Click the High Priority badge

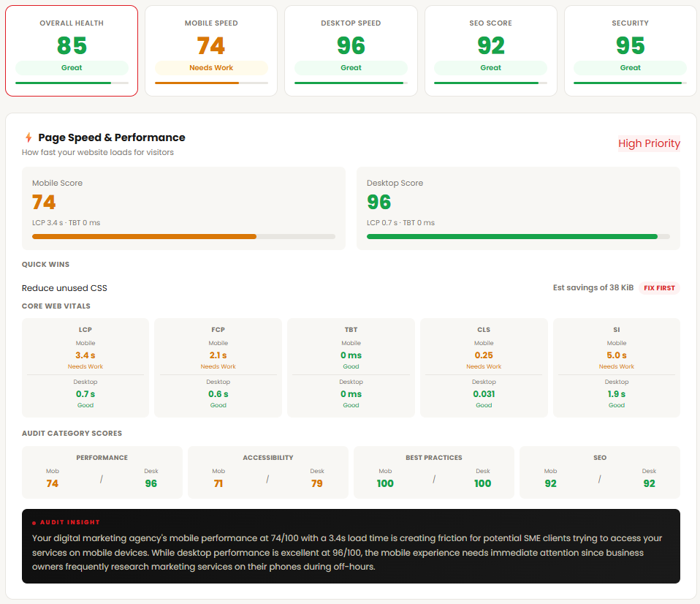point(649,143)
